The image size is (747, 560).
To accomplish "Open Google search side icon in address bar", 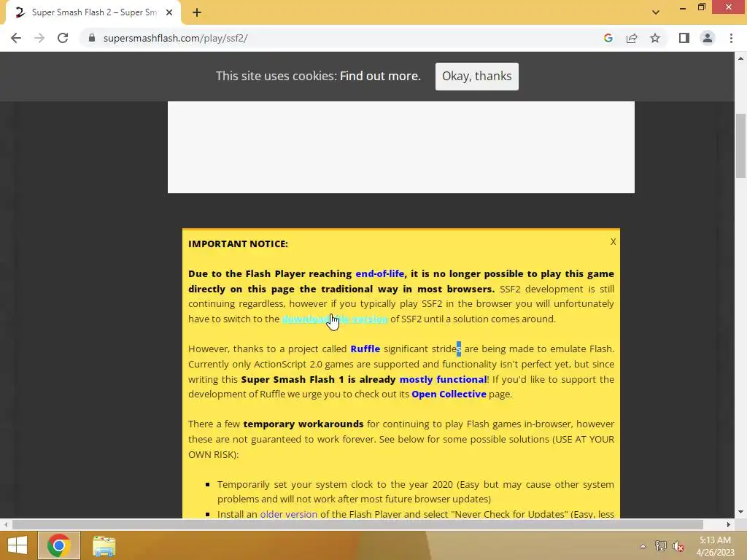I will (608, 38).
